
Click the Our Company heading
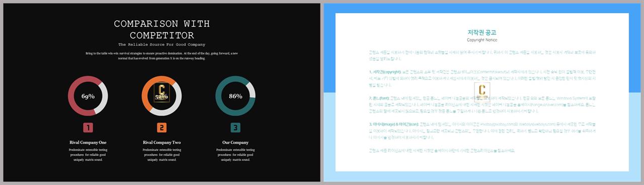pyautogui.click(x=235, y=143)
